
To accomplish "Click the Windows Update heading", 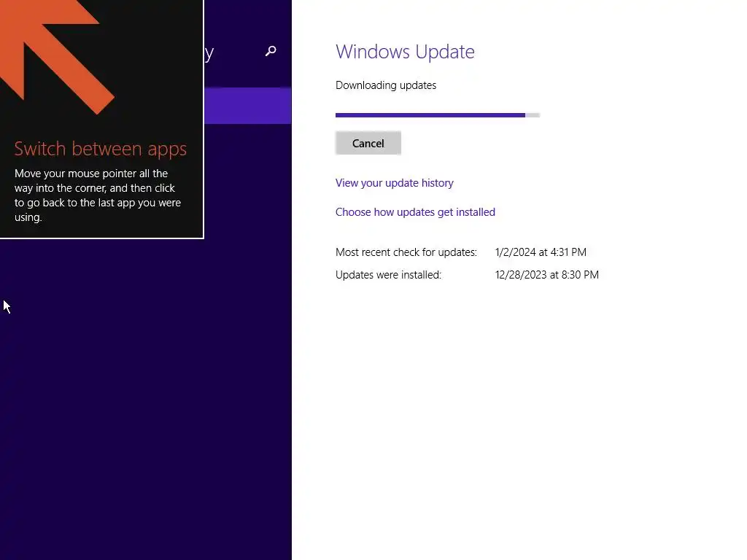I will point(405,52).
